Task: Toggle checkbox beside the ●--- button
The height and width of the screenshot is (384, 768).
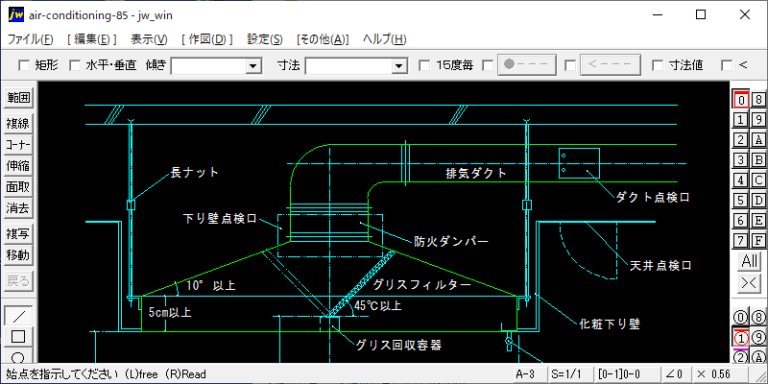Action: coord(487,65)
